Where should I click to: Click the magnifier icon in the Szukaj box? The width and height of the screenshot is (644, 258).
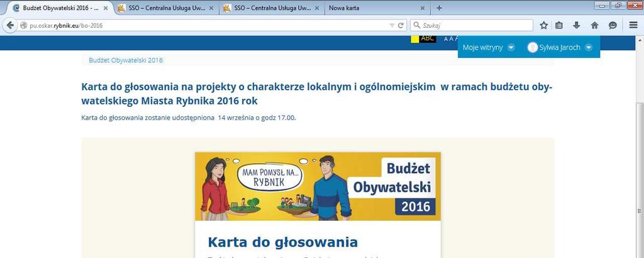click(x=416, y=25)
